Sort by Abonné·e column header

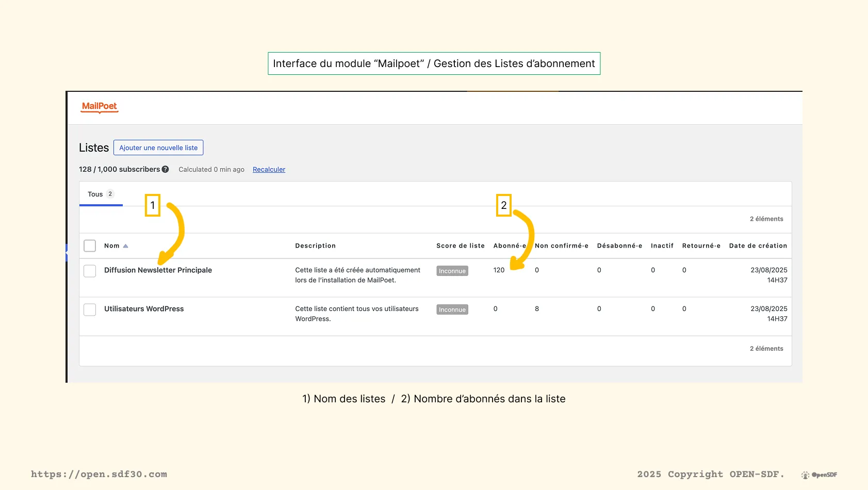point(509,246)
